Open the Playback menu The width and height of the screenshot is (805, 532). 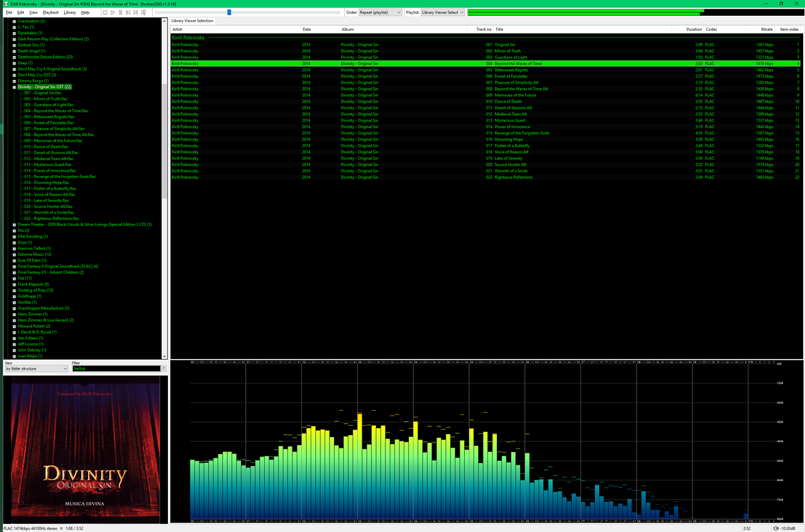point(51,13)
